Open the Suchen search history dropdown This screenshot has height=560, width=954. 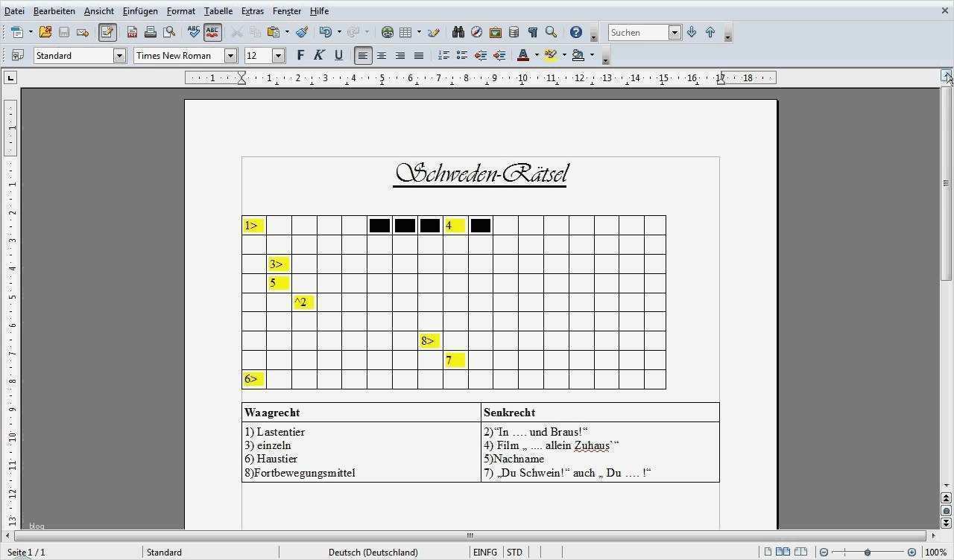click(675, 32)
